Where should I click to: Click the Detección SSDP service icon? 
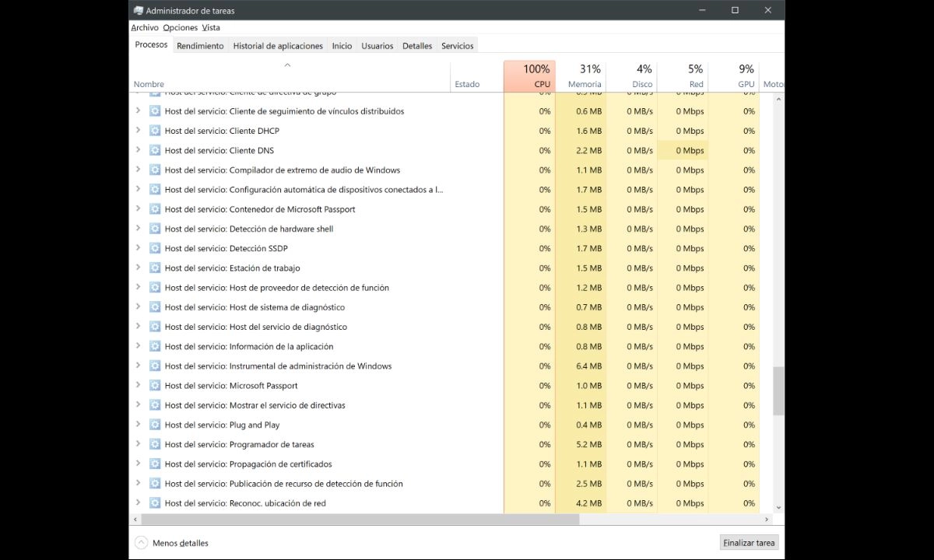pos(155,248)
